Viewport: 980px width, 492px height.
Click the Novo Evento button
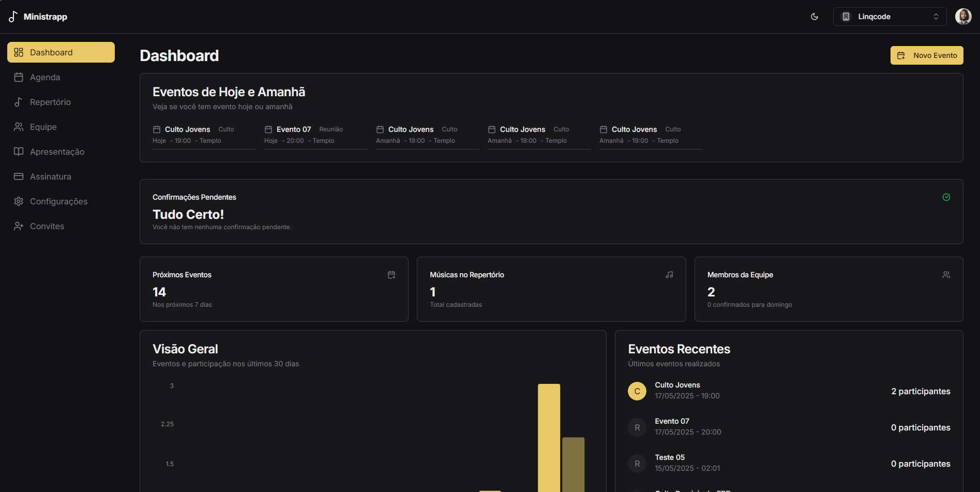coord(926,55)
